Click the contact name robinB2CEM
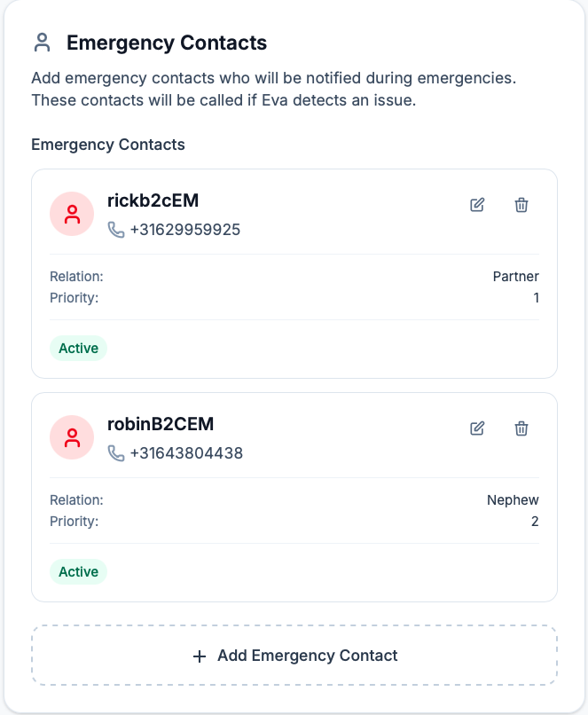The height and width of the screenshot is (715, 588). pos(160,424)
